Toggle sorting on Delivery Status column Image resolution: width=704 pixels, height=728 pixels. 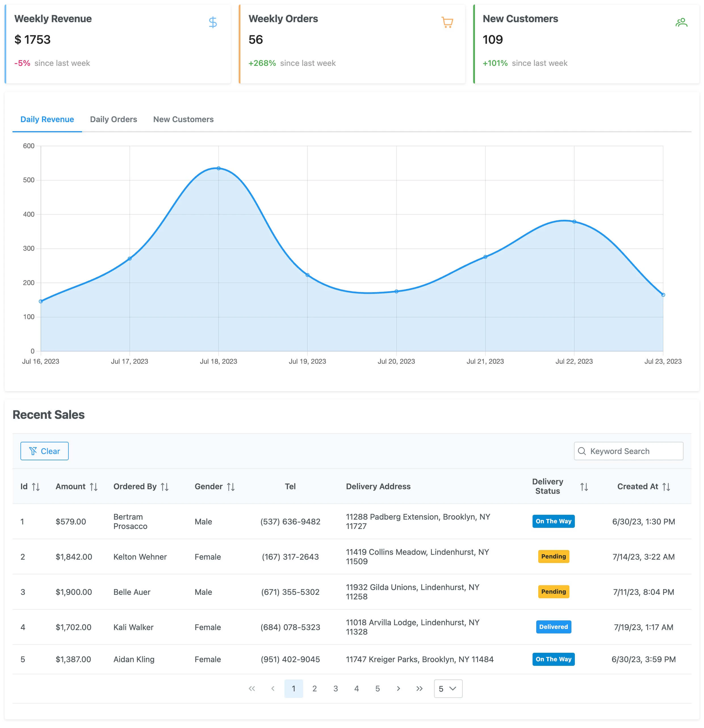click(584, 486)
